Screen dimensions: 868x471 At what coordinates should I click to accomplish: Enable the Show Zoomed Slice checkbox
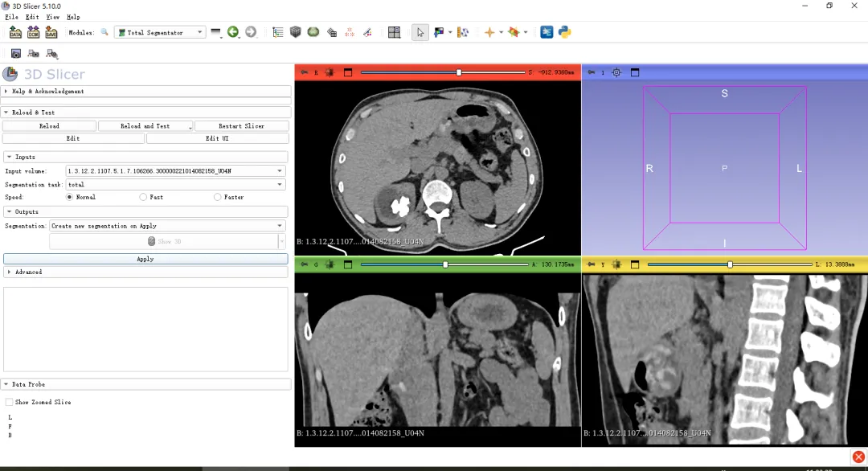pyautogui.click(x=9, y=402)
